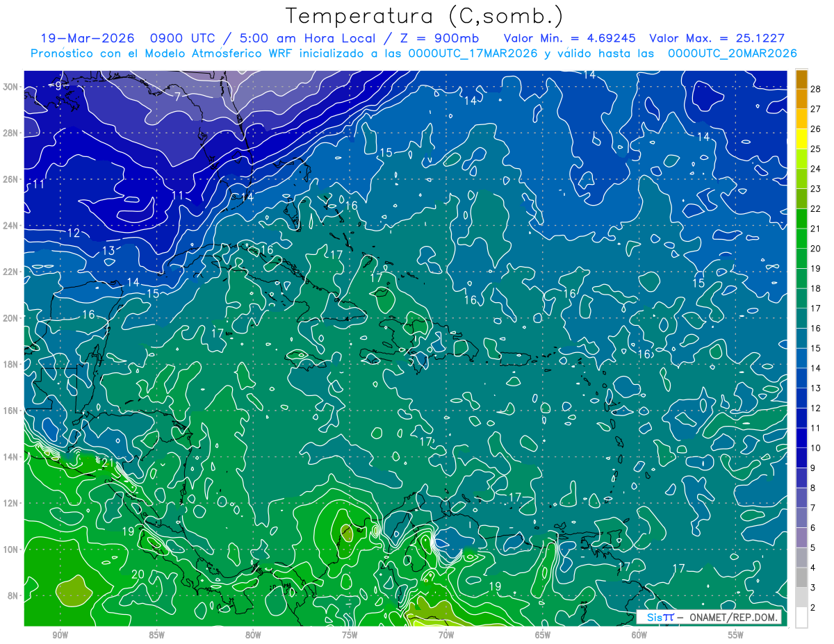834x644 pixels.
Task: Click the '65W' longitude axis label
Action: click(543, 635)
